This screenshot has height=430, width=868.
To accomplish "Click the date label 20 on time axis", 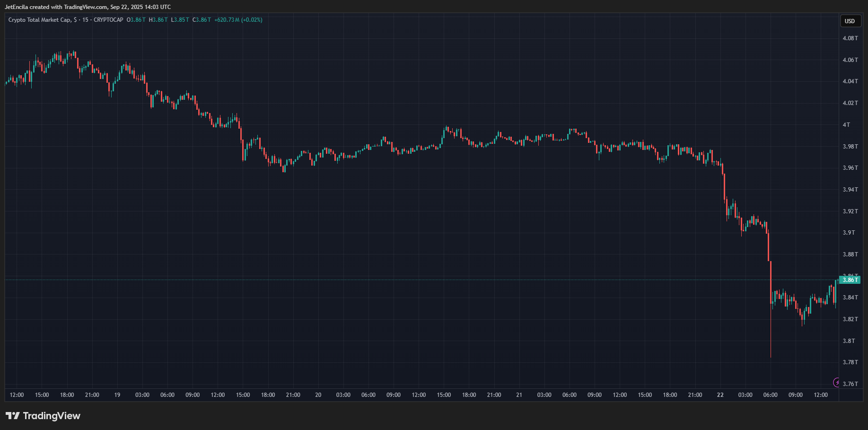I will pos(318,395).
